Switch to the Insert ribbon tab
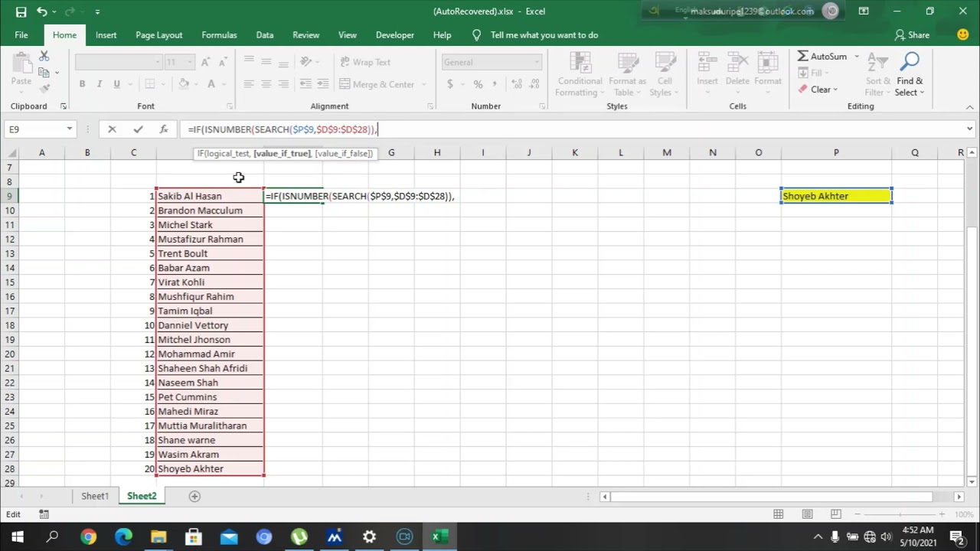The height and width of the screenshot is (551, 980). coord(106,35)
